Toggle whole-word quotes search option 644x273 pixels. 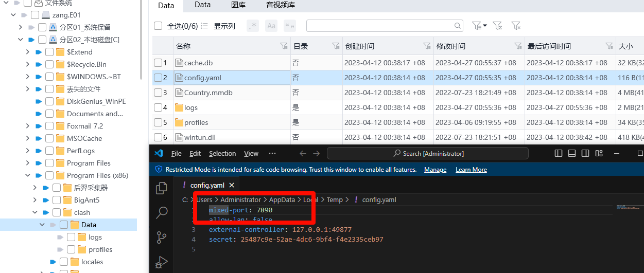pyautogui.click(x=290, y=26)
